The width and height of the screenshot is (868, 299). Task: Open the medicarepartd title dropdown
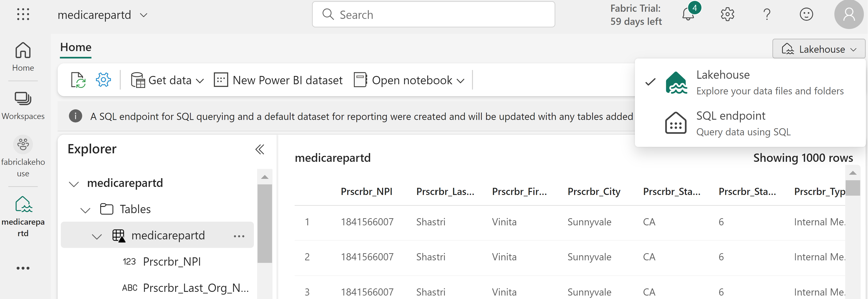coord(144,15)
